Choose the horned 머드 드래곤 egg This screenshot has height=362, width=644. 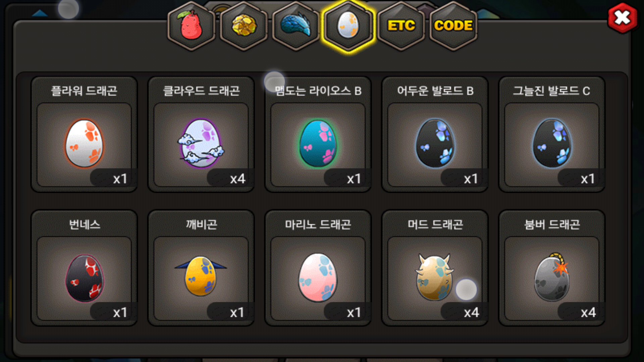(x=435, y=278)
